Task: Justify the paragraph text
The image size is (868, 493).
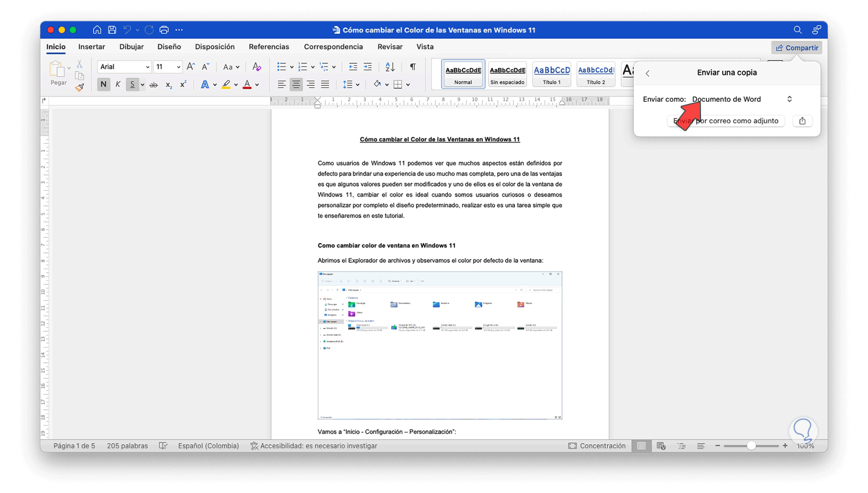Action: pos(325,85)
